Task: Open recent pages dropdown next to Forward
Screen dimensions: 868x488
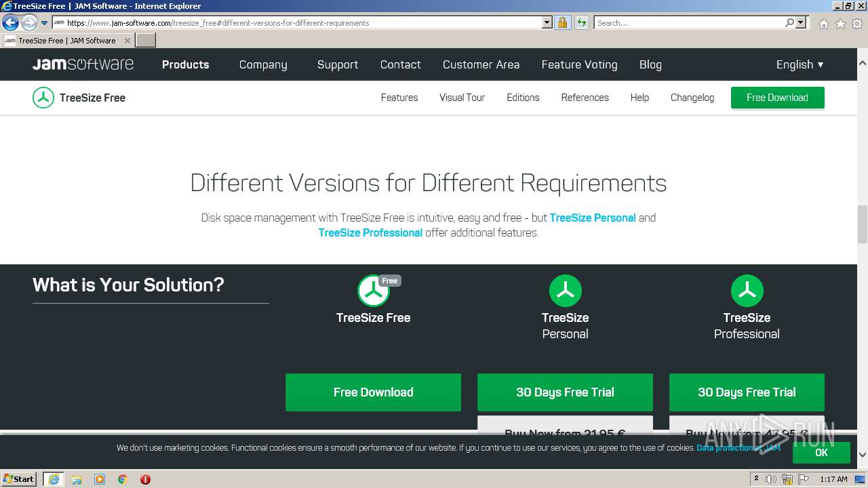Action: 44,23
